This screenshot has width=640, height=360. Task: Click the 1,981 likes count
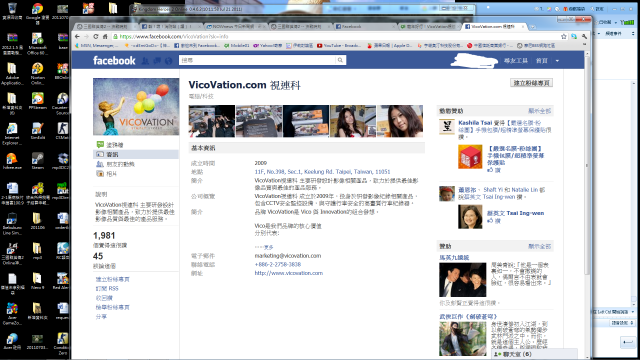point(104,236)
